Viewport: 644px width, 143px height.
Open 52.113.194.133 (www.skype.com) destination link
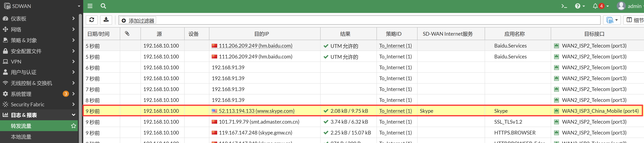coord(256,111)
